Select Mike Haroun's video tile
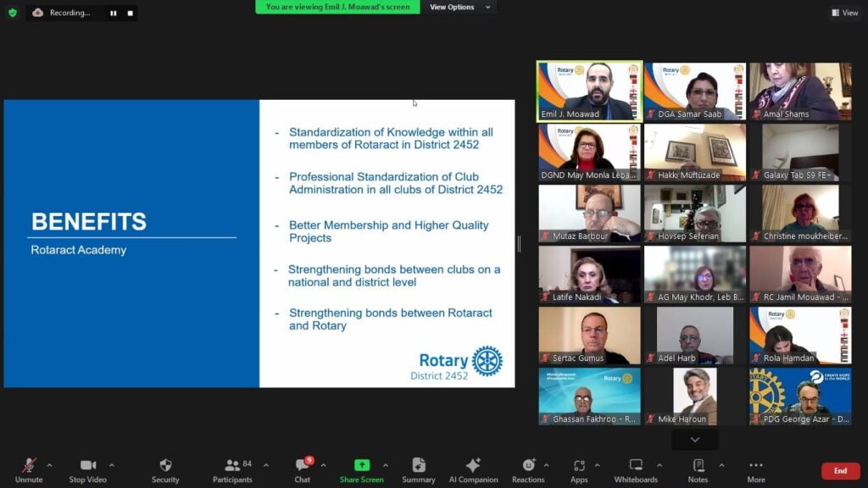868x488 pixels. click(x=695, y=396)
